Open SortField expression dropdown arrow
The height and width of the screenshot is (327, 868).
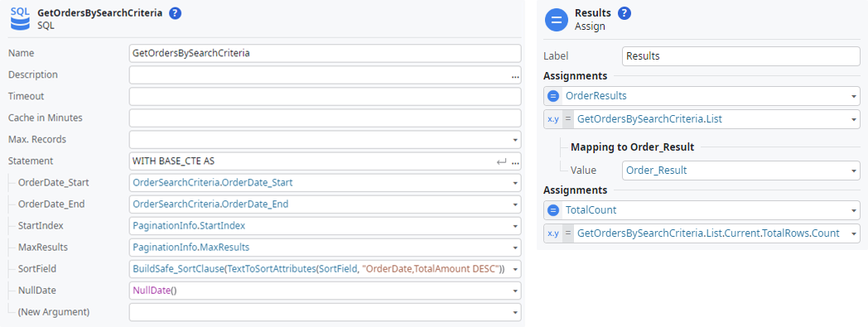[515, 269]
